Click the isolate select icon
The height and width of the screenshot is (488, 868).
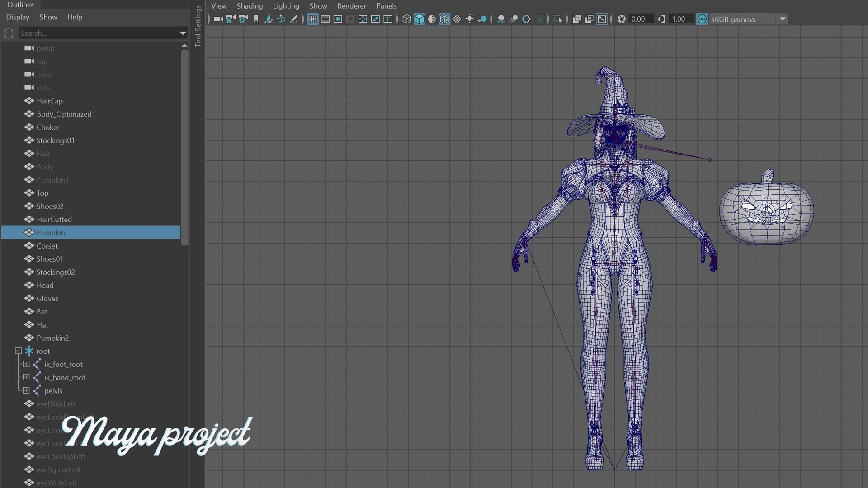pos(557,19)
